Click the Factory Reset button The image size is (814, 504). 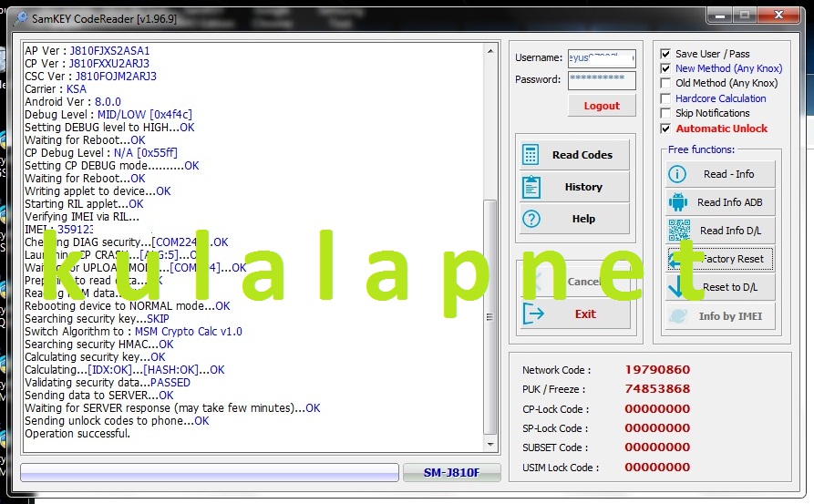720,259
